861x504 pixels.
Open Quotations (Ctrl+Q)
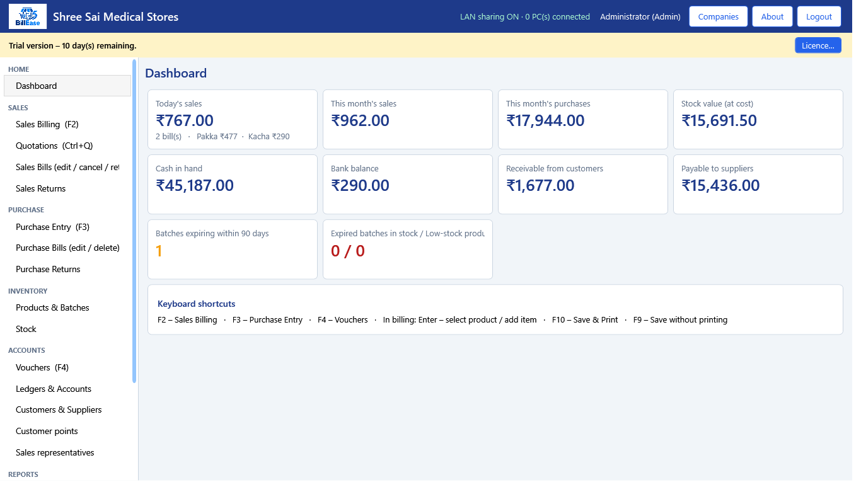(67, 146)
